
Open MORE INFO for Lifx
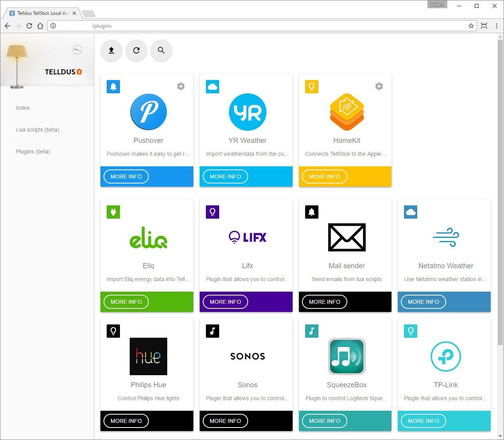(x=225, y=302)
